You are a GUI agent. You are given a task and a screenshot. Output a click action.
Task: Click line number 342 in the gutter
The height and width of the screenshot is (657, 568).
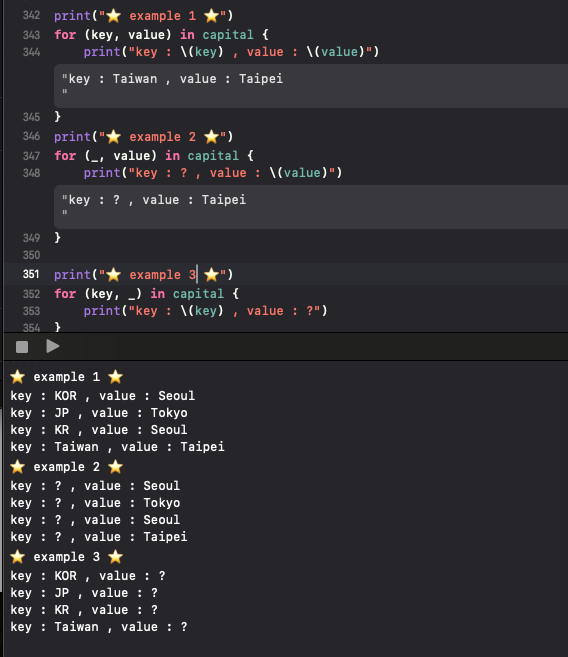[x=31, y=16]
